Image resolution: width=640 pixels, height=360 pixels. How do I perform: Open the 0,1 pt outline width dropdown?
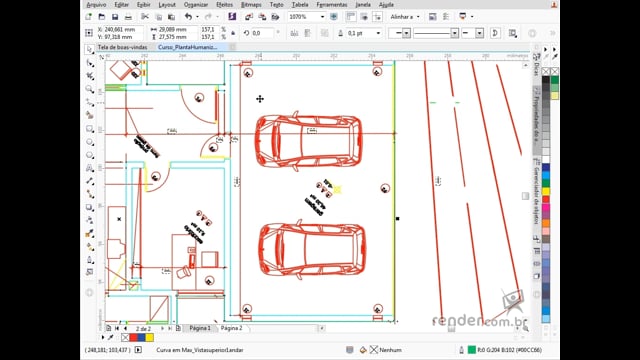378,33
